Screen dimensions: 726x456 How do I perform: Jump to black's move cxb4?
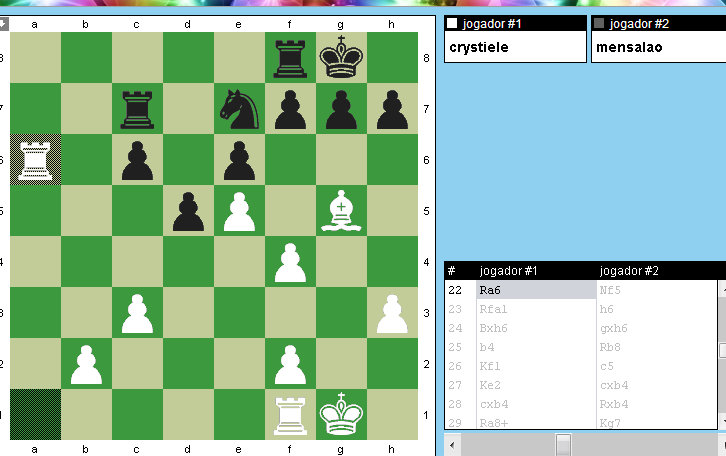tap(613, 385)
